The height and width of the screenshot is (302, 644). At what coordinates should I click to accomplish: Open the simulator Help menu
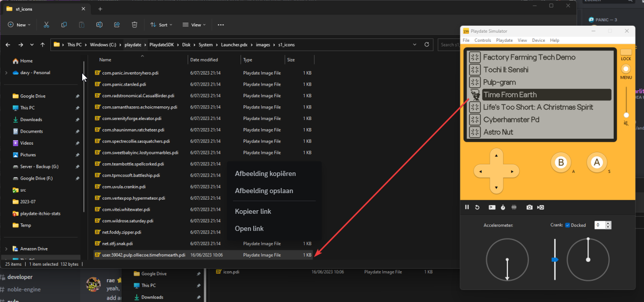click(555, 40)
